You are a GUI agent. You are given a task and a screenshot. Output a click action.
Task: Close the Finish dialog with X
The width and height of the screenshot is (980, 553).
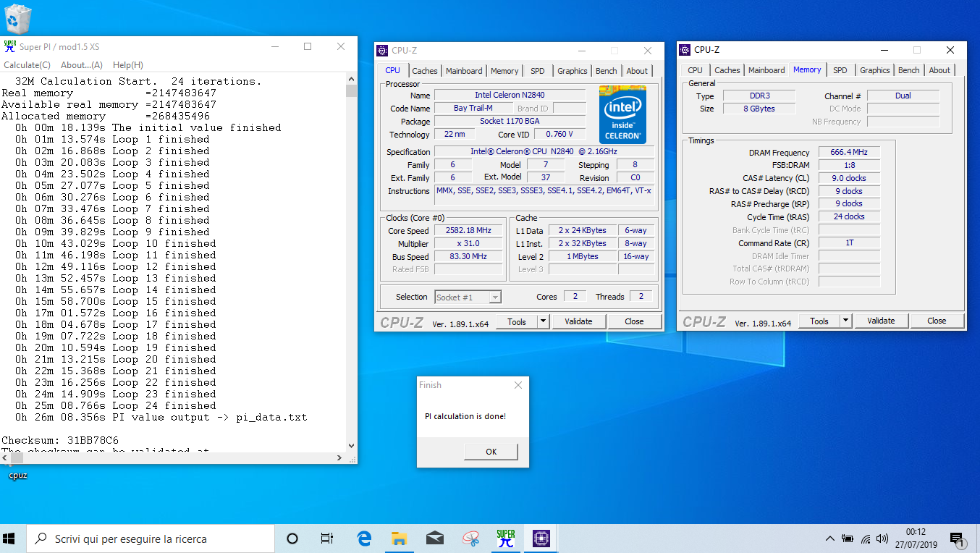(518, 385)
